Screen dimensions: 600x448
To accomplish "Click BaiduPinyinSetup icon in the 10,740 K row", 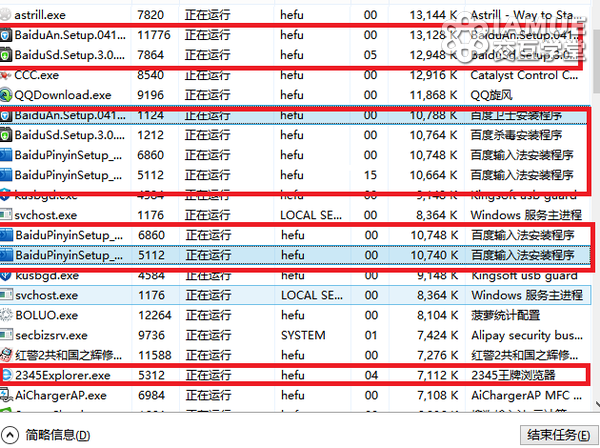I will click(x=6, y=255).
